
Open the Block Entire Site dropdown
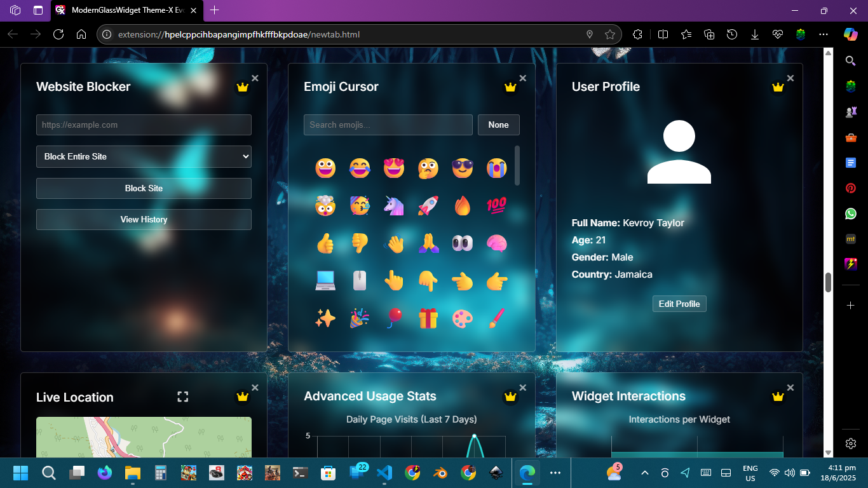click(x=144, y=156)
